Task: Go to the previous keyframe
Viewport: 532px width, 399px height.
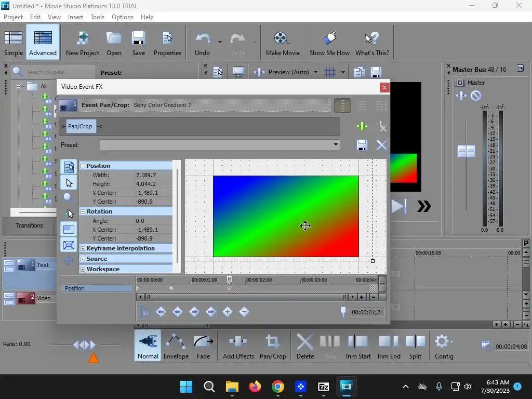Action: click(x=178, y=312)
